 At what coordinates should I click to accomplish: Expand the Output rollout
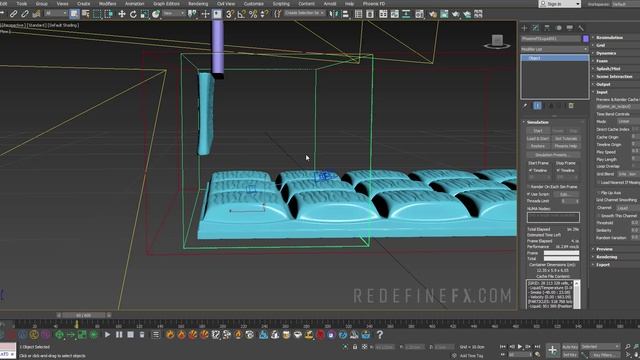pyautogui.click(x=603, y=84)
